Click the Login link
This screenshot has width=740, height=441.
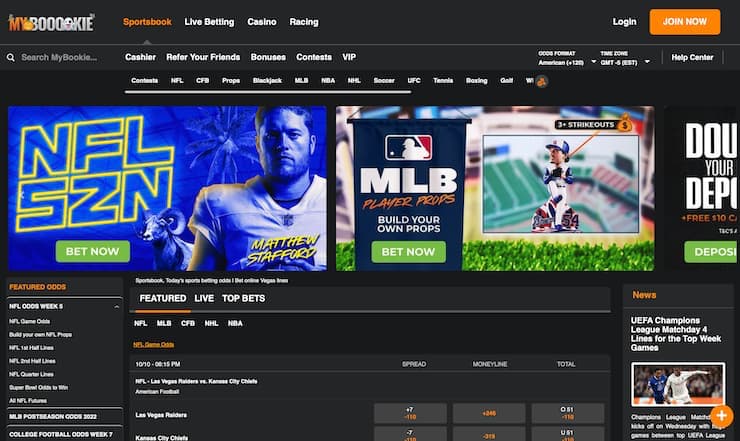coord(624,22)
